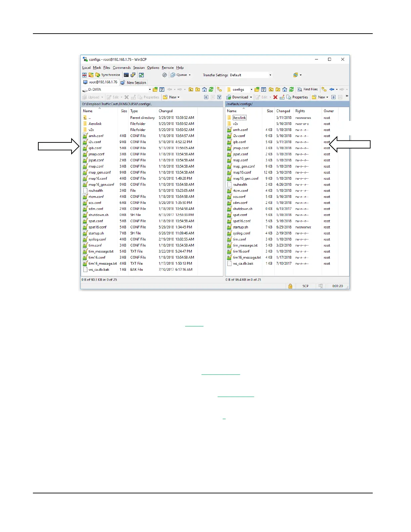Click the session color icon dropdown
The image size is (411, 532).
297,75
